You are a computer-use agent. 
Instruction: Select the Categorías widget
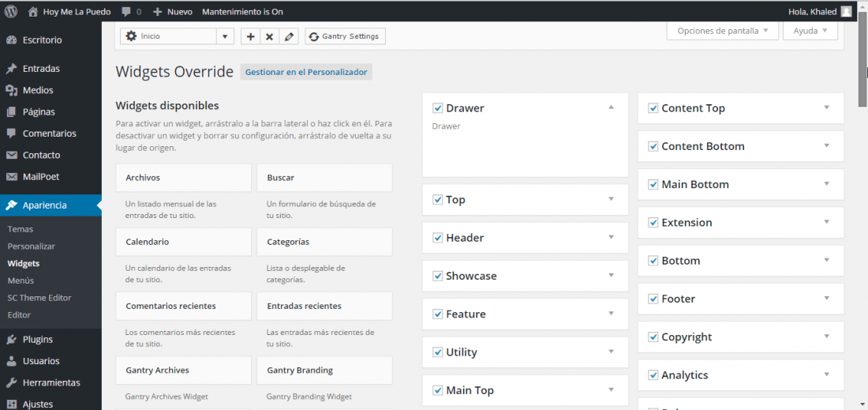(x=324, y=242)
